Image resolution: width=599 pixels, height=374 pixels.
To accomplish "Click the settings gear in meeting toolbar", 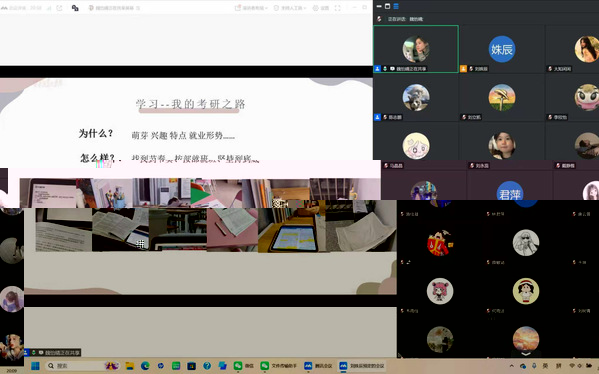I will point(321,8).
